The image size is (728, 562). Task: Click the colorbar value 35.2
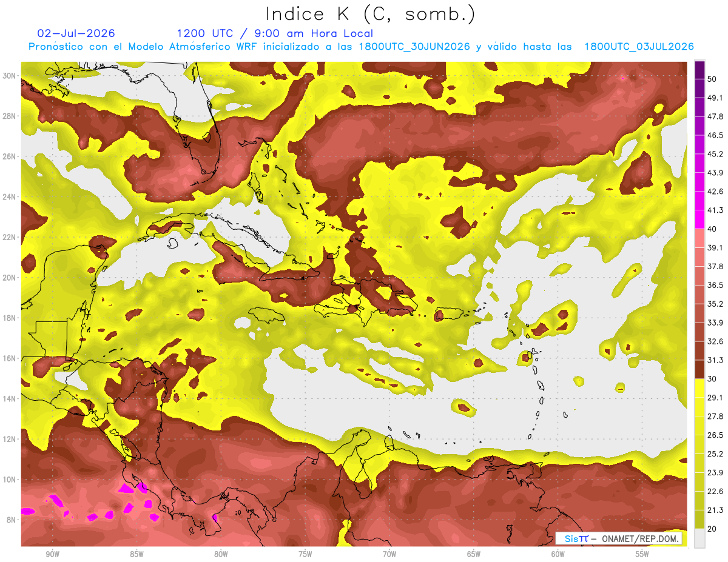715,304
